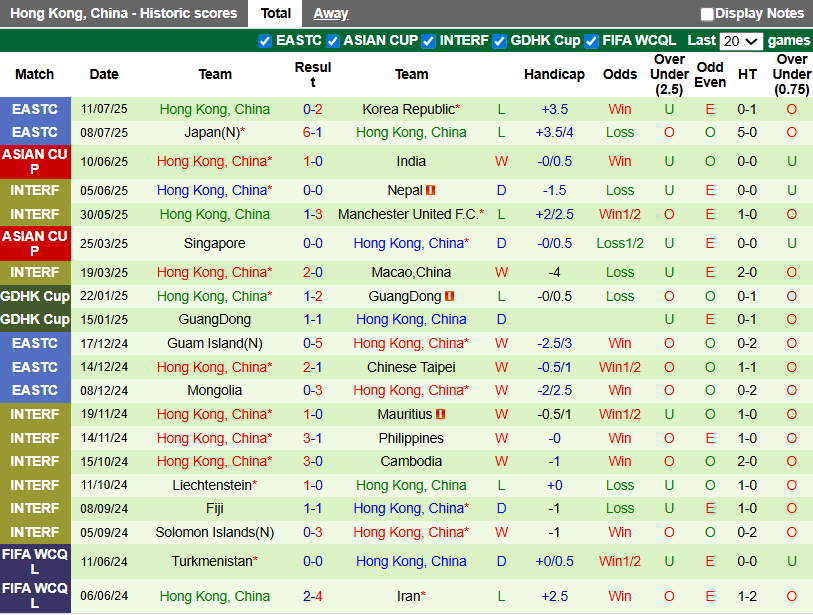Image resolution: width=813 pixels, height=615 pixels.
Task: Click half-time score 1-2 on Iran row
Action: 747,596
